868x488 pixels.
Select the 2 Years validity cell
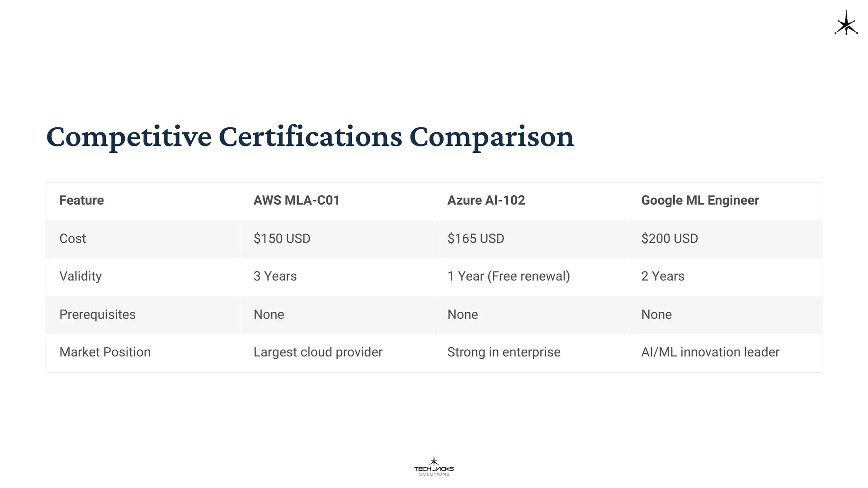tap(663, 276)
